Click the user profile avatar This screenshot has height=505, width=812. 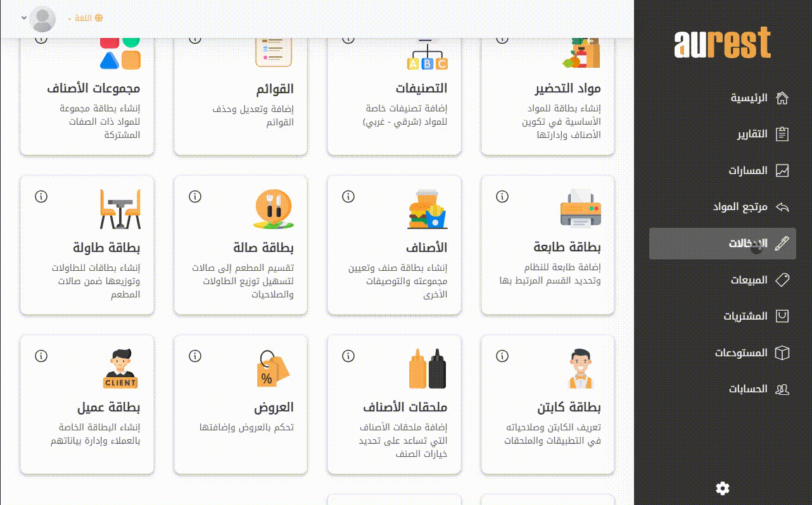pyautogui.click(x=43, y=19)
